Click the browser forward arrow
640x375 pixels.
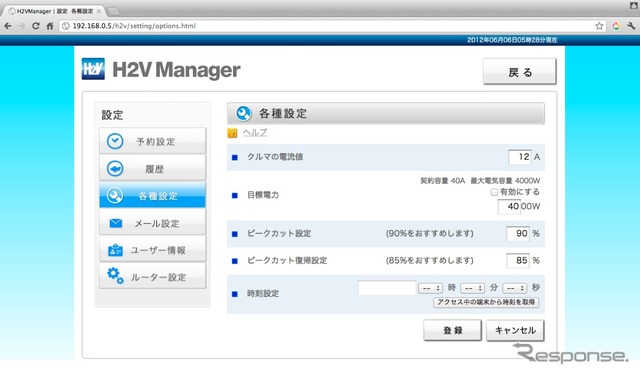tap(22, 26)
